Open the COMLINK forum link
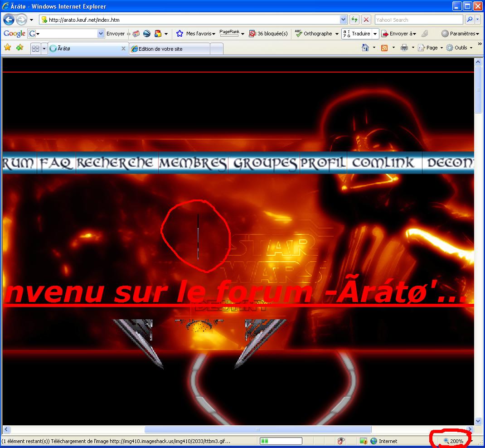485x448 pixels. coord(383,163)
